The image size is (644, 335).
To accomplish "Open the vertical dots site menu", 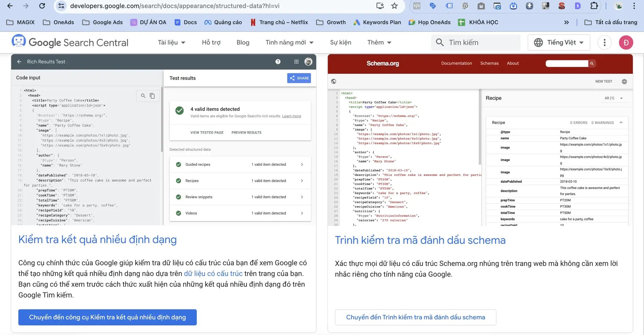I will click(x=604, y=42).
